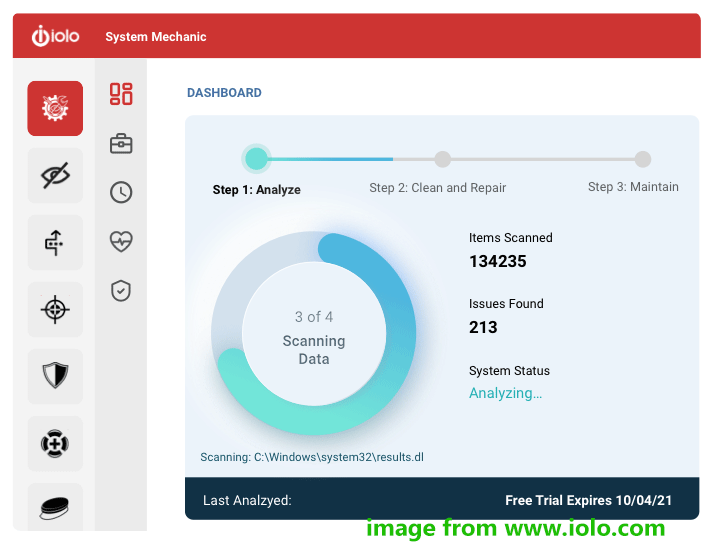Open the Toolbox briefcase icon
713x543 pixels.
121,144
